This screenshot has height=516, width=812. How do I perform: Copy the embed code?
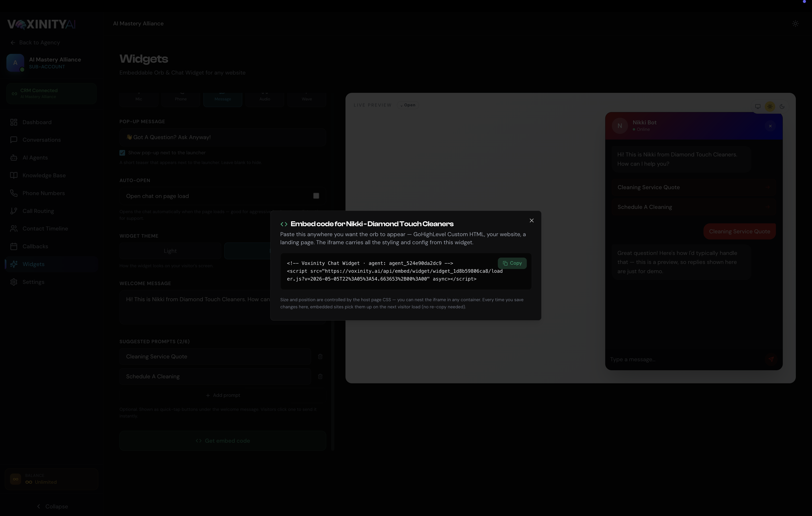[x=512, y=263]
